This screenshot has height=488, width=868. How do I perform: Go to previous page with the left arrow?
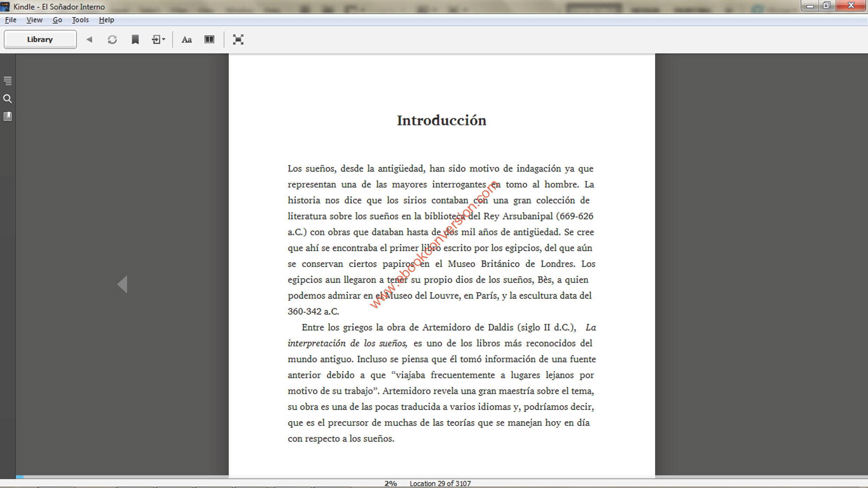tap(123, 284)
